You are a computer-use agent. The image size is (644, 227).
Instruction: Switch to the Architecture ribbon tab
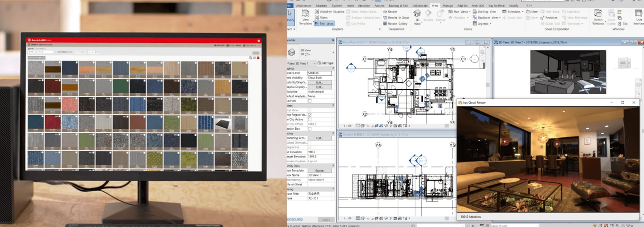(304, 6)
